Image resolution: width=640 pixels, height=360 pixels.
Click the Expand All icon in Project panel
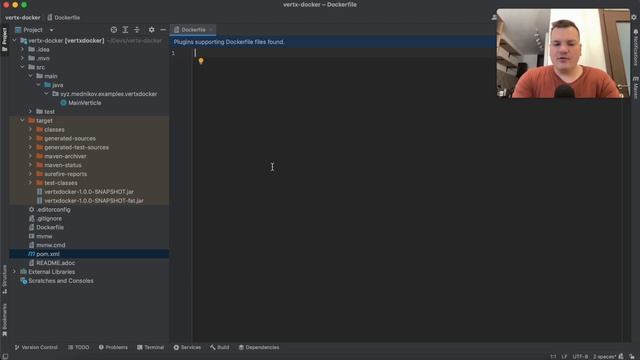pyautogui.click(x=125, y=30)
